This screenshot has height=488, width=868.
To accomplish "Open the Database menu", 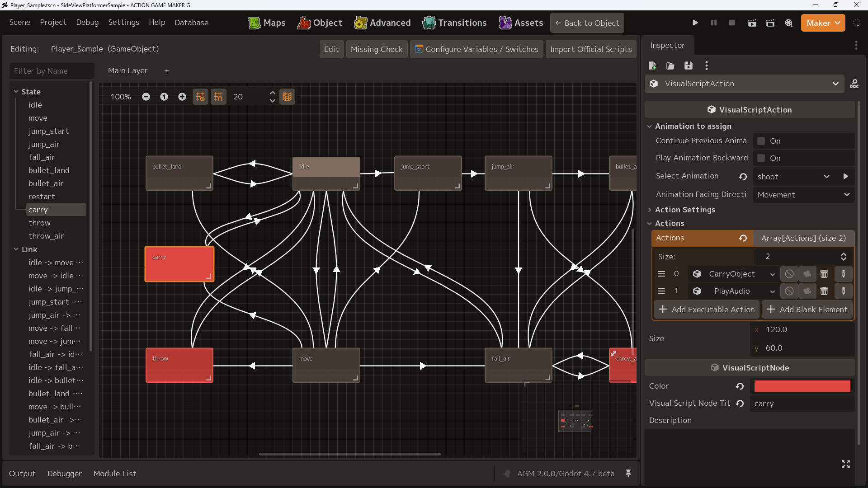I will (192, 23).
